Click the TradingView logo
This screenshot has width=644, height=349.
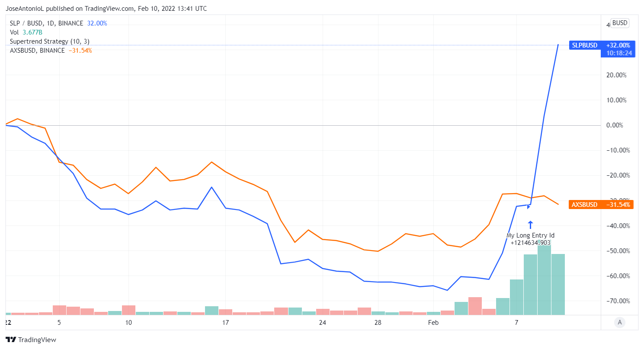click(30, 340)
